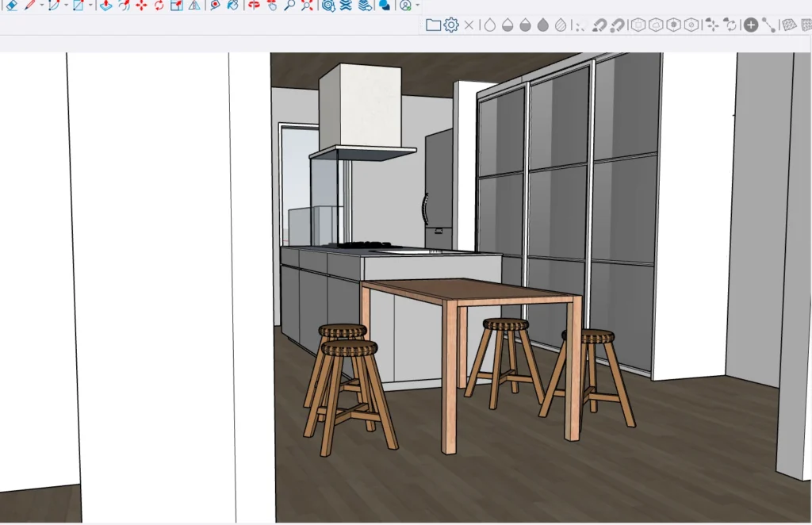Click the hexagon box with solid center icon
The image size is (812, 525).
(673, 25)
